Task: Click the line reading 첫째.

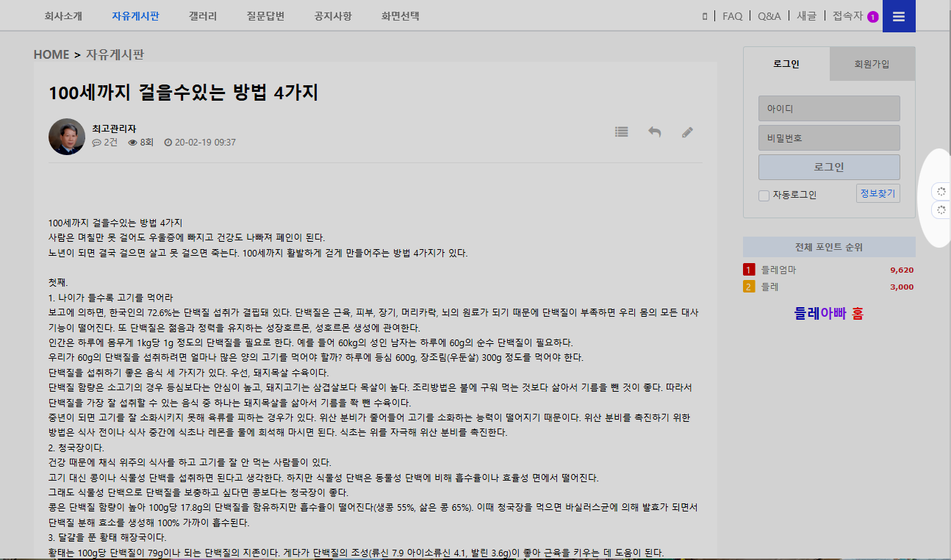Action: tap(58, 283)
